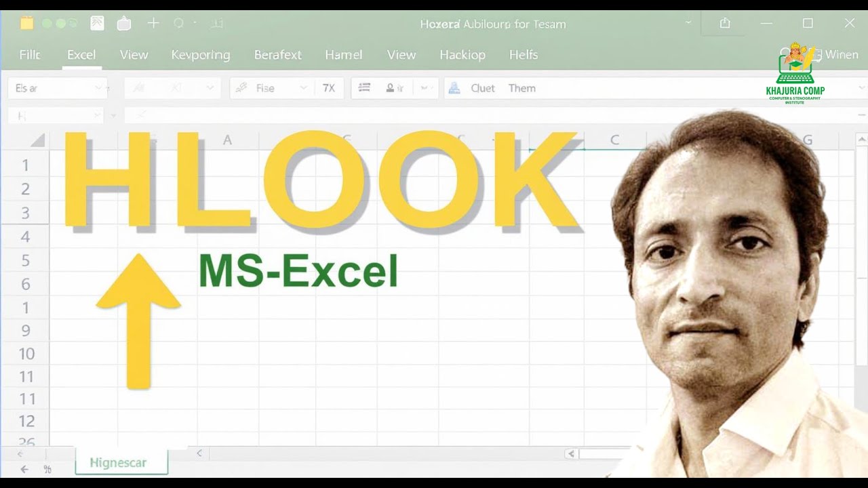Image resolution: width=868 pixels, height=488 pixels.
Task: Select row header 5
Action: [26, 260]
